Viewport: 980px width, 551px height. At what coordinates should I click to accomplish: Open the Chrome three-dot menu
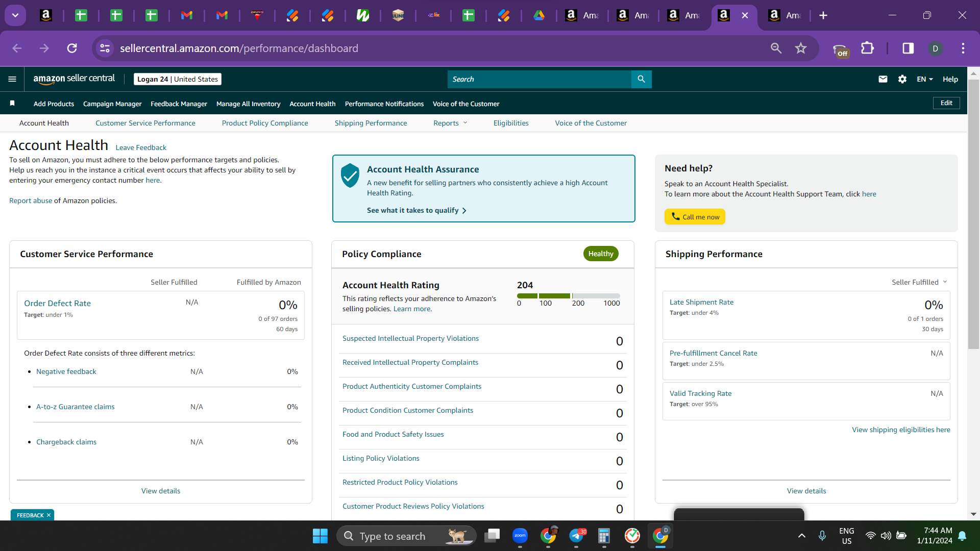pyautogui.click(x=963, y=48)
